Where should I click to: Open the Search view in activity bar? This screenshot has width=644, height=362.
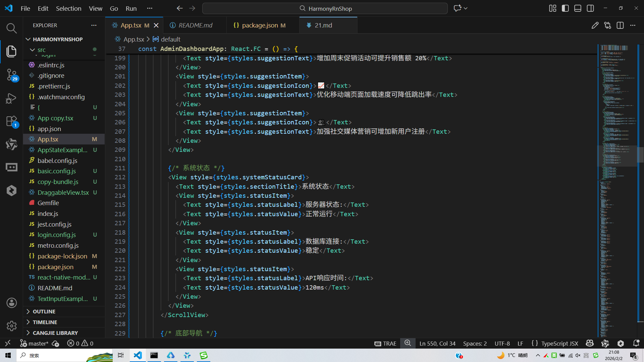point(11,28)
